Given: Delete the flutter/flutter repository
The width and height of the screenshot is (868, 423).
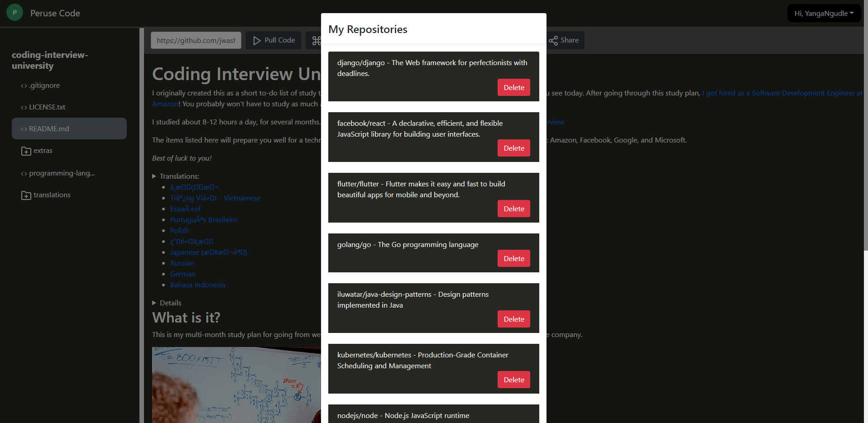Looking at the screenshot, I should pyautogui.click(x=514, y=209).
